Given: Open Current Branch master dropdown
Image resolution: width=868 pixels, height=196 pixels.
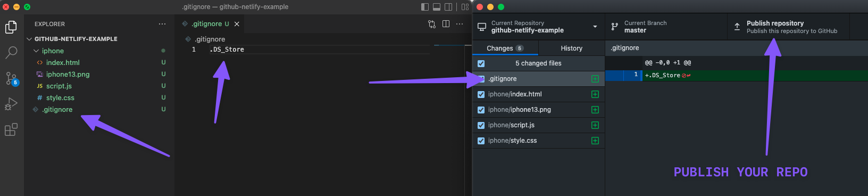Looking at the screenshot, I should 666,27.
